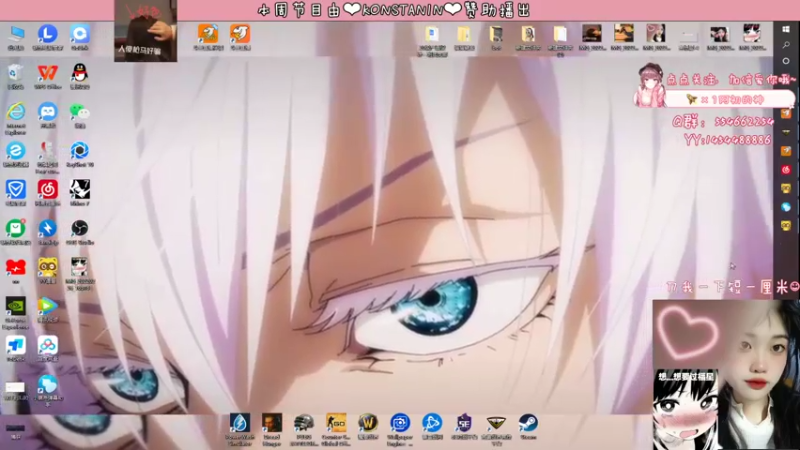The width and height of the screenshot is (800, 450).
Task: Launch the QQ penguin shortcut
Action: (80, 73)
